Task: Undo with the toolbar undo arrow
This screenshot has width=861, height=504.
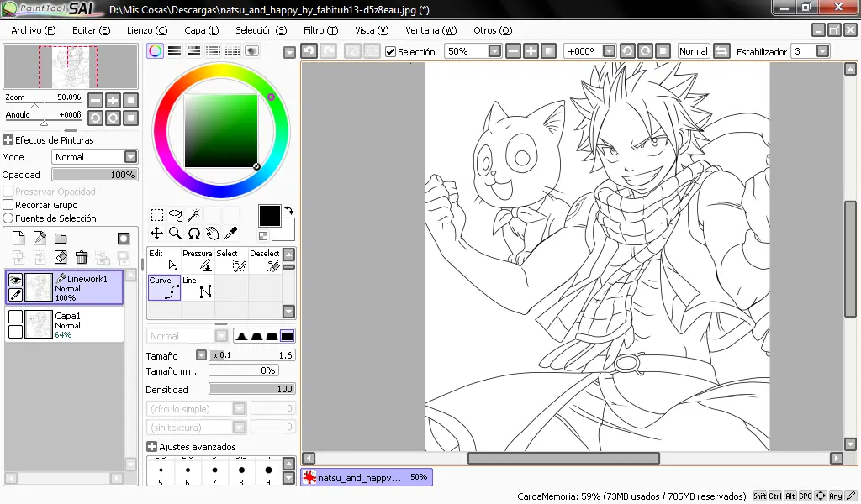Action: coord(309,51)
